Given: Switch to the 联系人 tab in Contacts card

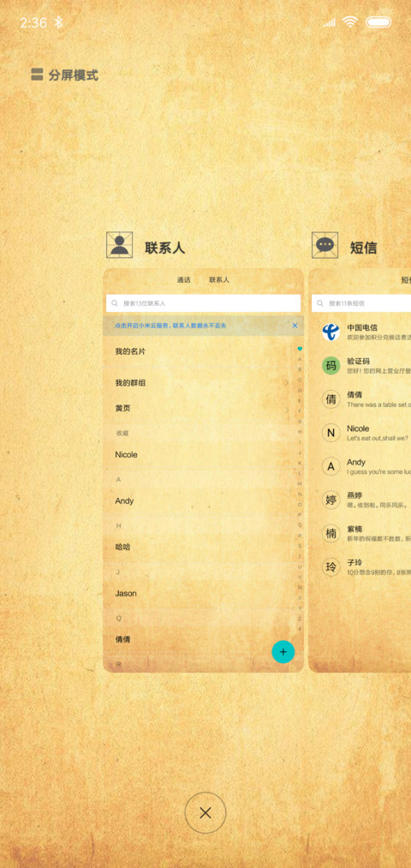Looking at the screenshot, I should pos(219,280).
